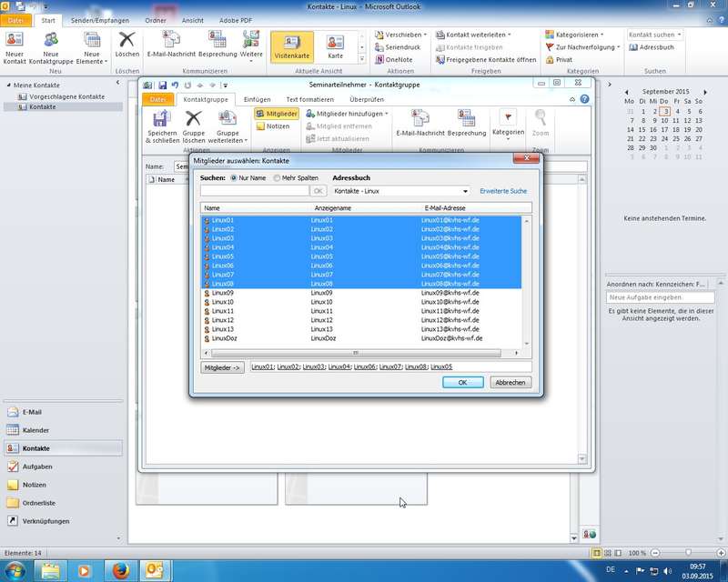Click the Mitglieder -> button
728x582 pixels.
click(222, 366)
